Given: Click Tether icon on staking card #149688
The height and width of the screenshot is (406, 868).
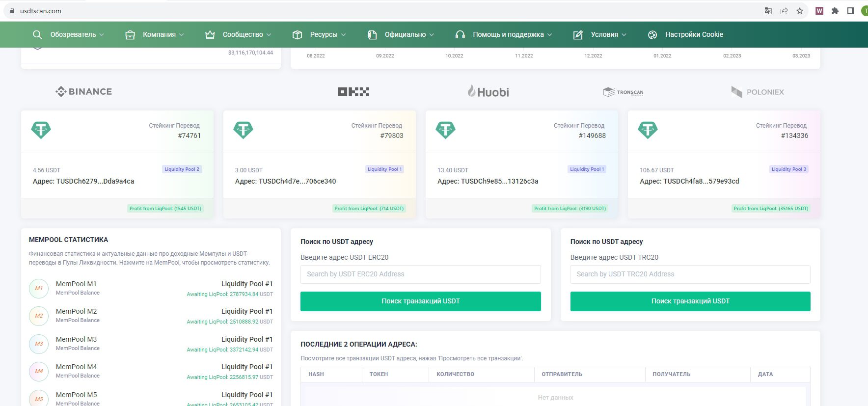Looking at the screenshot, I should tap(445, 130).
